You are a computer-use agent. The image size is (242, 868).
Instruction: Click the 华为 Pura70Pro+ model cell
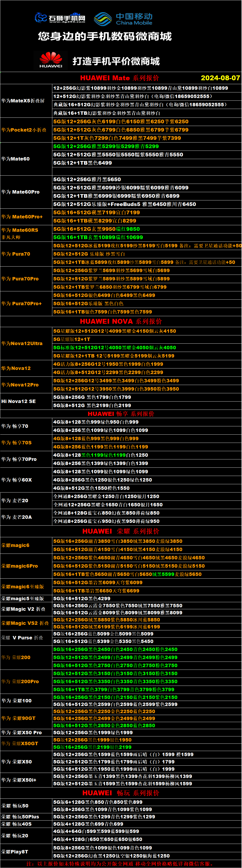[26, 304]
